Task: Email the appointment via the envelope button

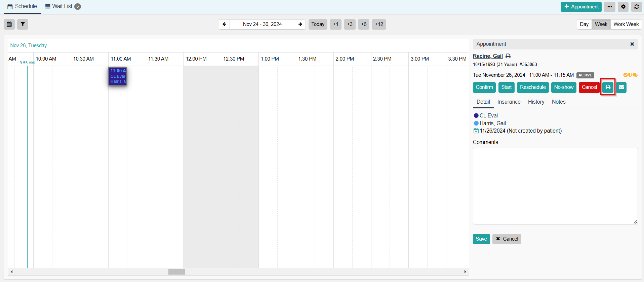Action: coord(621,87)
